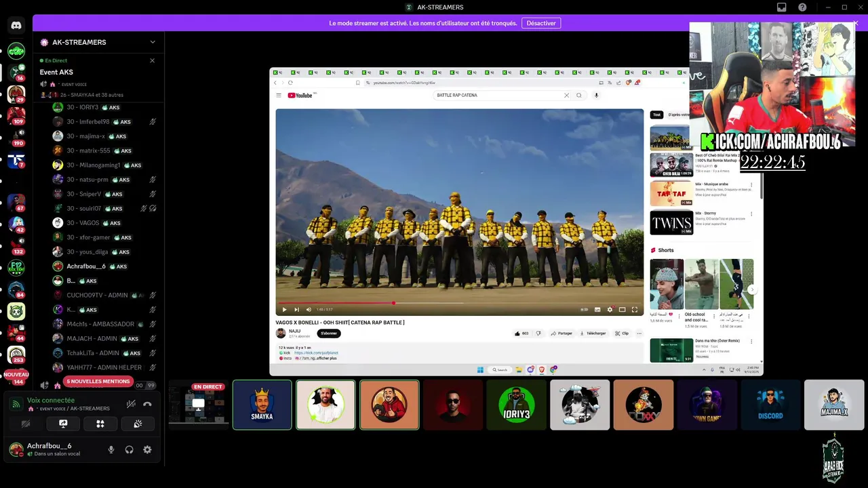868x488 pixels.
Task: Open more actions menu under video
Action: pyautogui.click(x=639, y=333)
